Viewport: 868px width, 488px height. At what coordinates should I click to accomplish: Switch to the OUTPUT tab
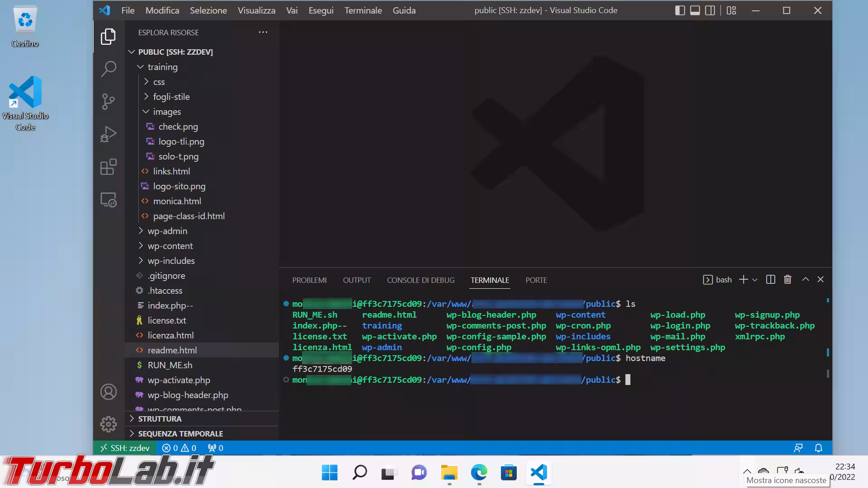[x=356, y=280]
